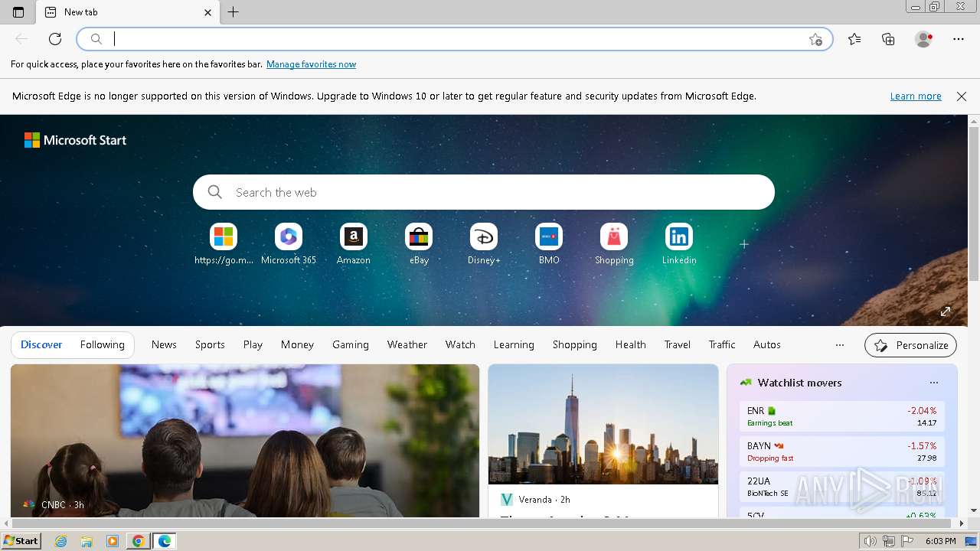Click the Microsoft Start logo
This screenshot has width=980, height=551.
[76, 140]
